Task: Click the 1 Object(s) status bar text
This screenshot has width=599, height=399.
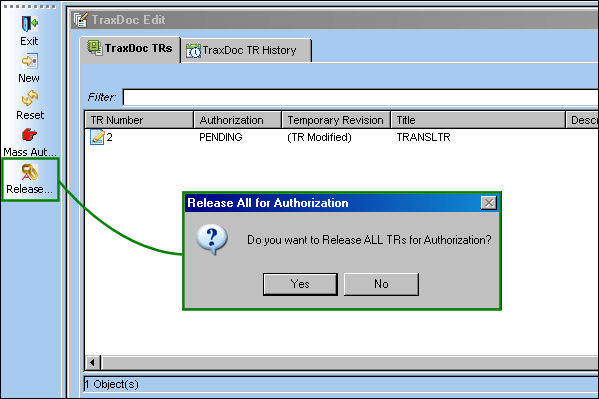Action: pos(112,384)
